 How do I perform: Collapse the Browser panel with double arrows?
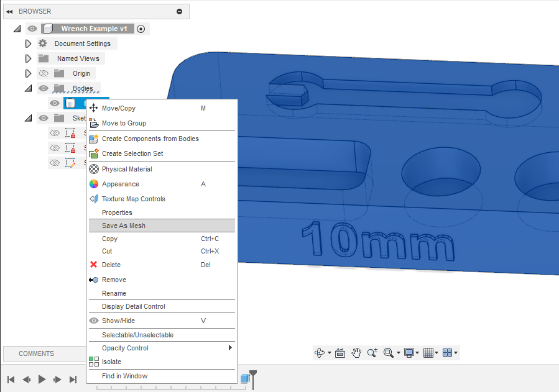tap(9, 12)
